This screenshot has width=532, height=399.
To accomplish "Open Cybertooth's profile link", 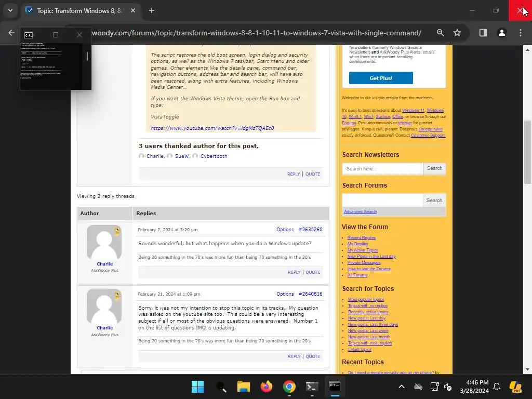I will pos(214,156).
